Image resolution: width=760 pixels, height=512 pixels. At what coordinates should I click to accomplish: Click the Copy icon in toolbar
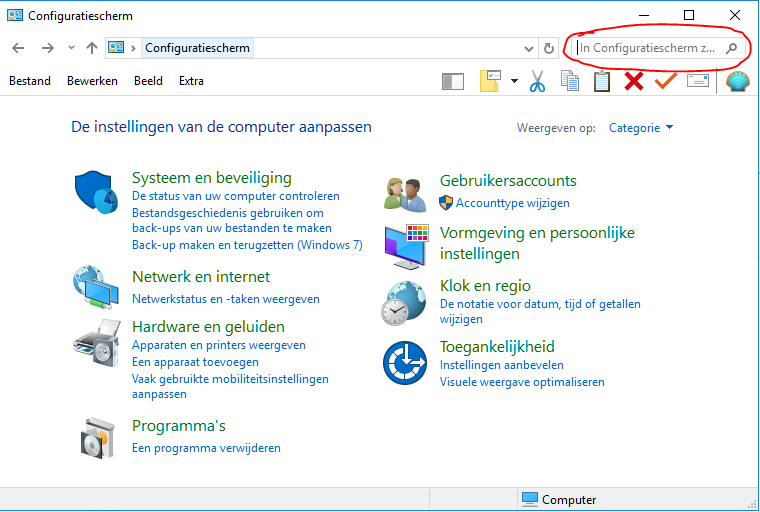point(570,81)
